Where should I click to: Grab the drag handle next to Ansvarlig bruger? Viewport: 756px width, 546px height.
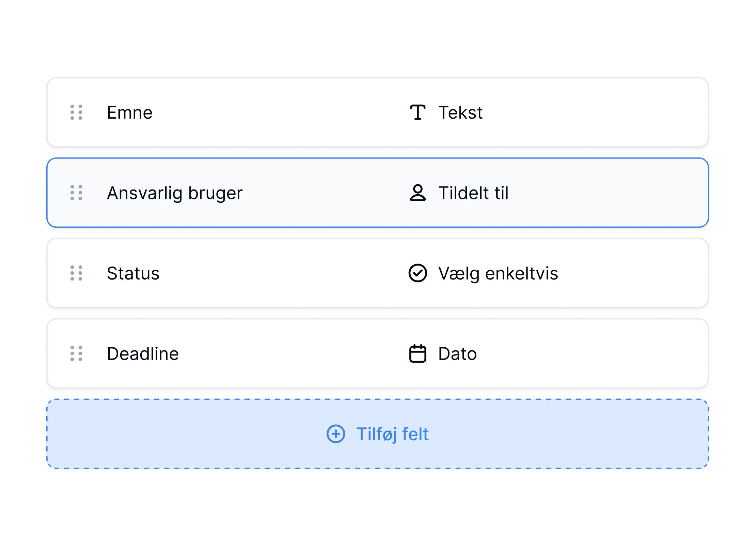[x=76, y=193]
